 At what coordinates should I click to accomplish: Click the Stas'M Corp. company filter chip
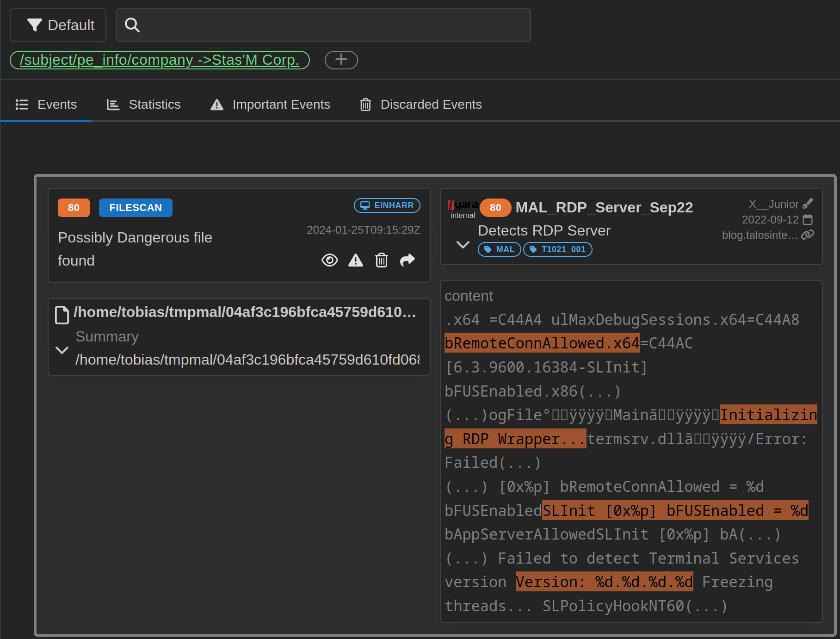[x=160, y=60]
